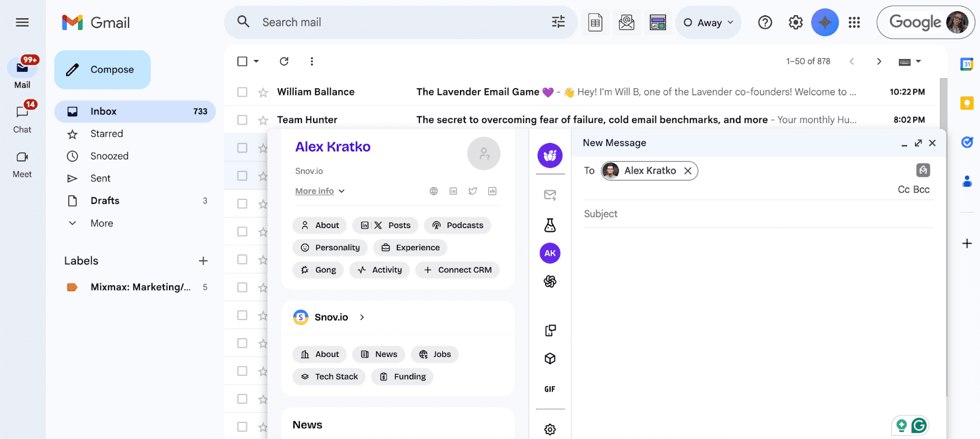980x439 pixels.
Task: Click the Connect CRM button
Action: click(x=458, y=270)
